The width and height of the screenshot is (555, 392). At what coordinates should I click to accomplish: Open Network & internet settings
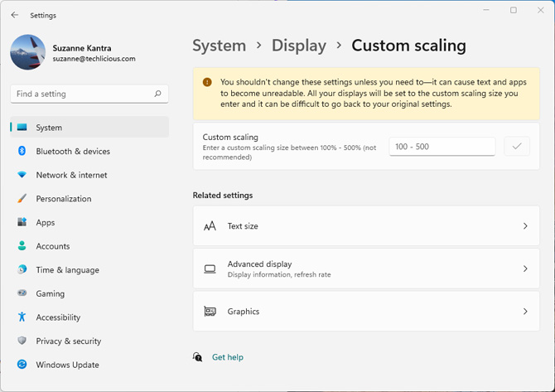point(89,175)
